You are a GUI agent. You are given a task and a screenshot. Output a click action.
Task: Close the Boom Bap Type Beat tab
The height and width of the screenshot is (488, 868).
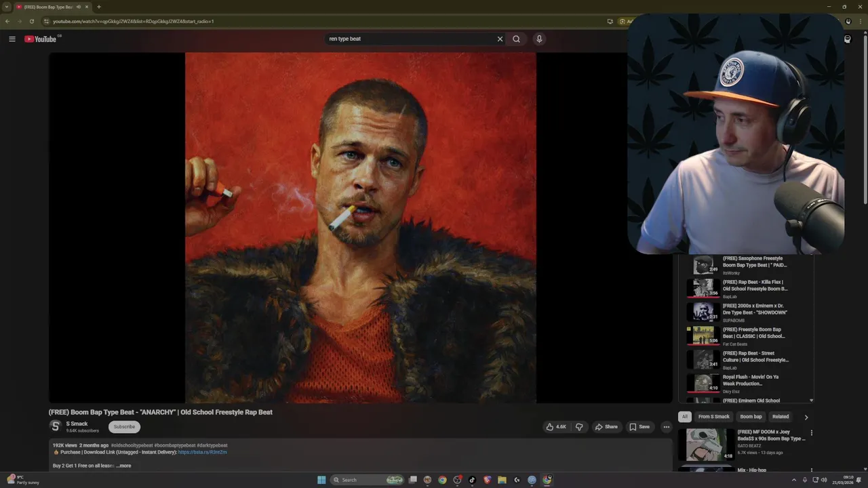pyautogui.click(x=87, y=7)
